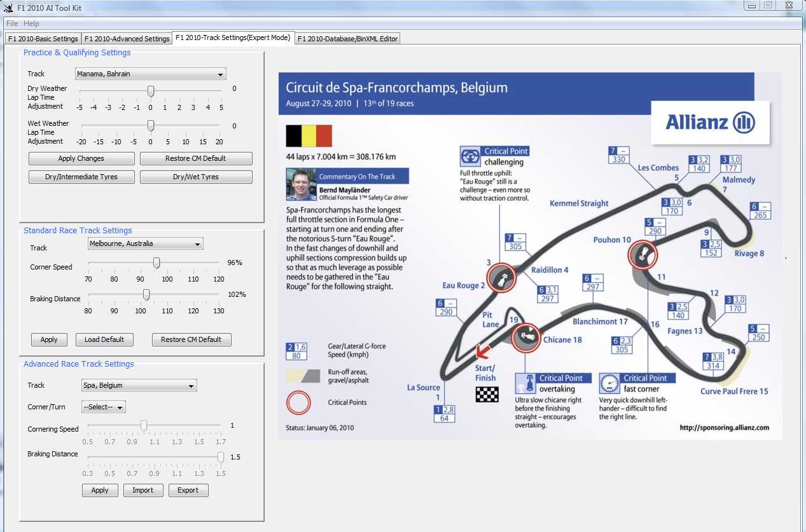Click the Practice & Qualifying Settings heading
This screenshot has height=532, width=806.
tap(77, 53)
